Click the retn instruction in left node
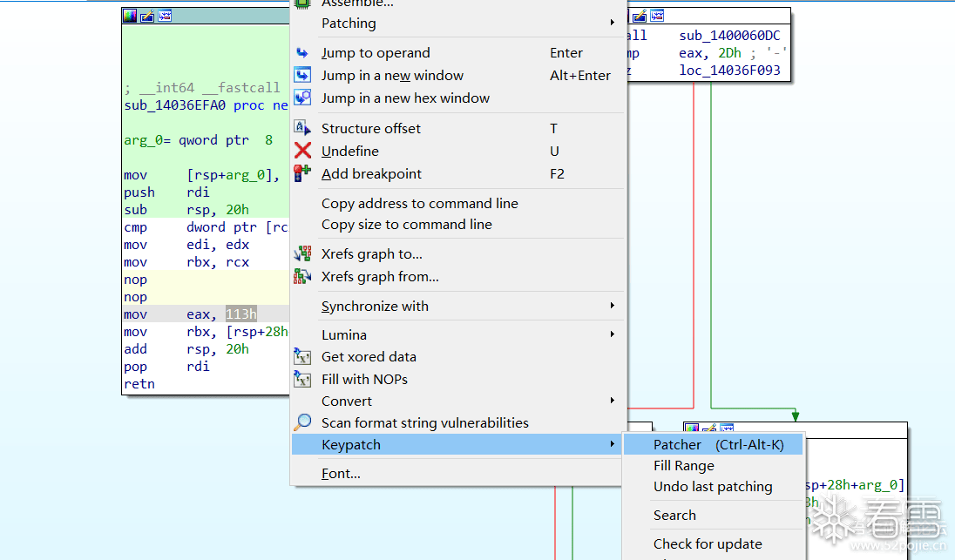Image resolution: width=955 pixels, height=560 pixels. (139, 384)
